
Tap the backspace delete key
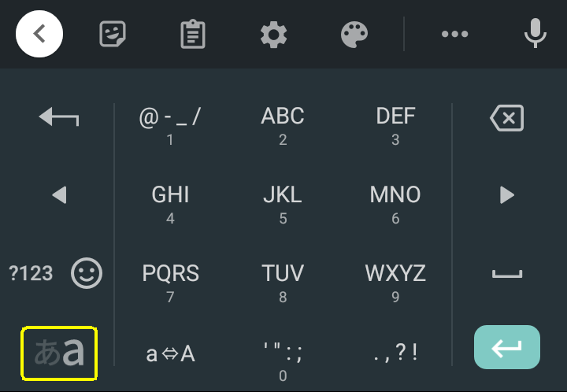507,118
